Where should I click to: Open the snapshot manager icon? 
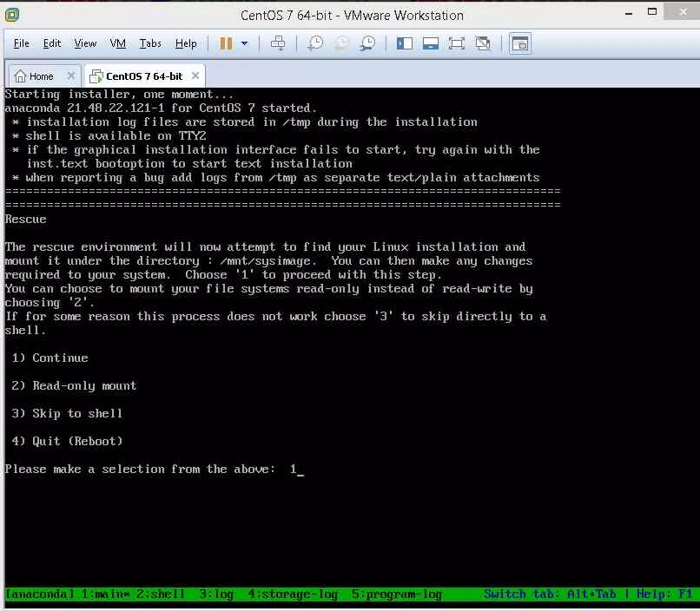click(x=367, y=43)
